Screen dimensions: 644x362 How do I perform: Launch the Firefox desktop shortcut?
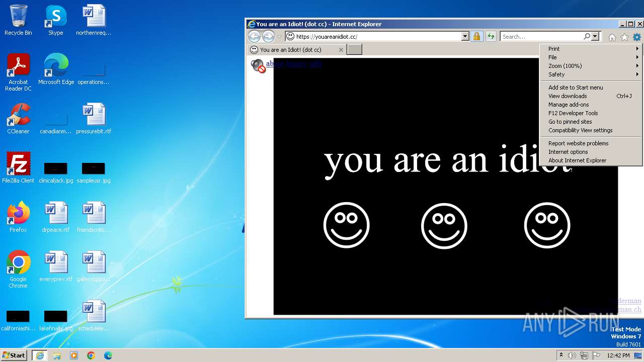pyautogui.click(x=18, y=217)
